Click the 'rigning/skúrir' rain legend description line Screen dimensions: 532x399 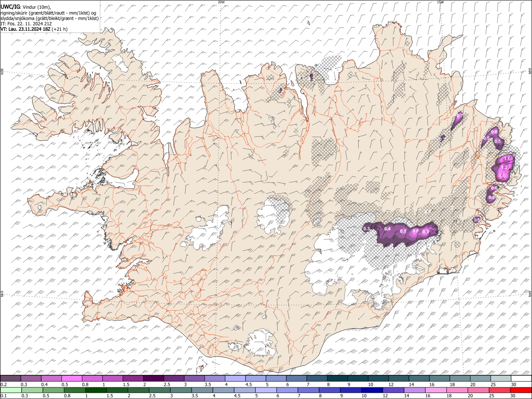[49, 13]
